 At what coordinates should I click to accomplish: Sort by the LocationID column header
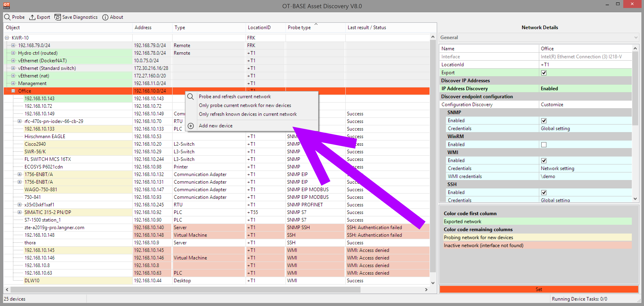pos(266,28)
